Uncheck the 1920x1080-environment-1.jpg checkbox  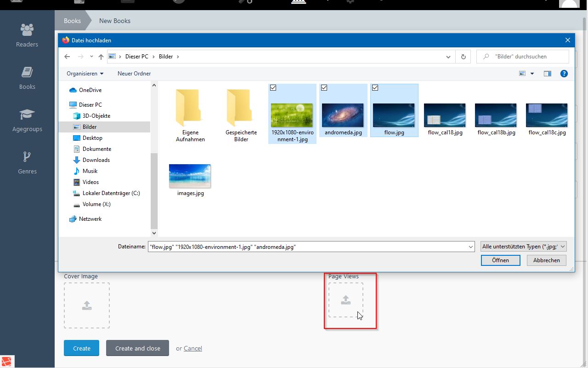[x=273, y=88]
